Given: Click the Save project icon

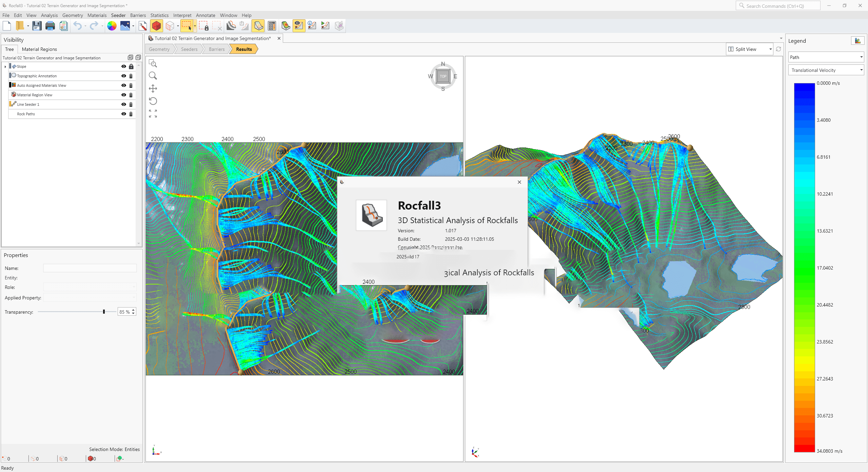Looking at the screenshot, I should point(37,26).
